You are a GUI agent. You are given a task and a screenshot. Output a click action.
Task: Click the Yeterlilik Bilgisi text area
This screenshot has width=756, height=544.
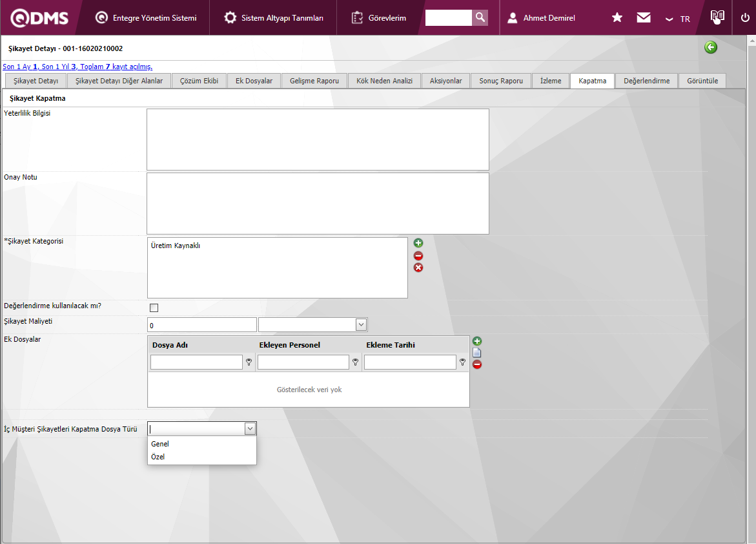coord(318,140)
